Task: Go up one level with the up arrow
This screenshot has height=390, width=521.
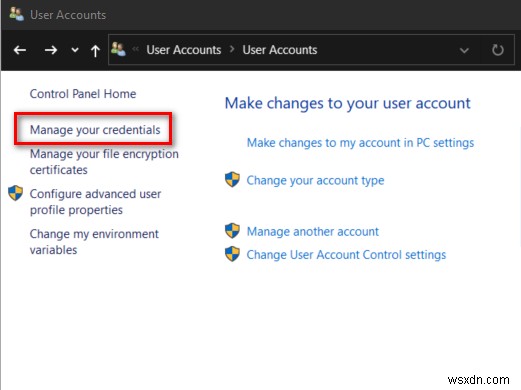Action: pyautogui.click(x=95, y=50)
